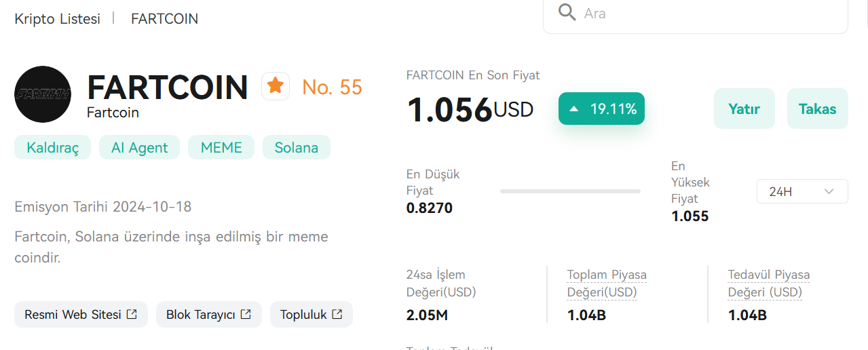
Task: Open the 24H time range dropdown
Action: pyautogui.click(x=802, y=191)
